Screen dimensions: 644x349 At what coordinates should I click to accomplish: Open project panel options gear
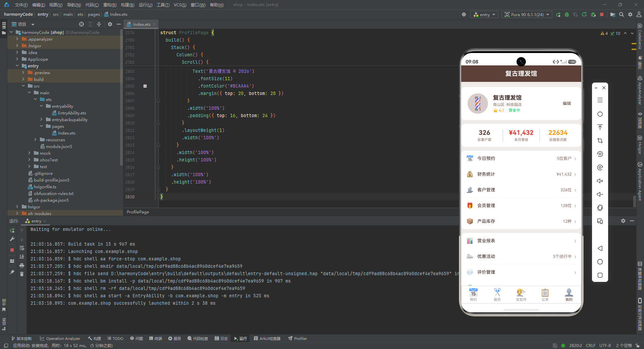click(110, 24)
